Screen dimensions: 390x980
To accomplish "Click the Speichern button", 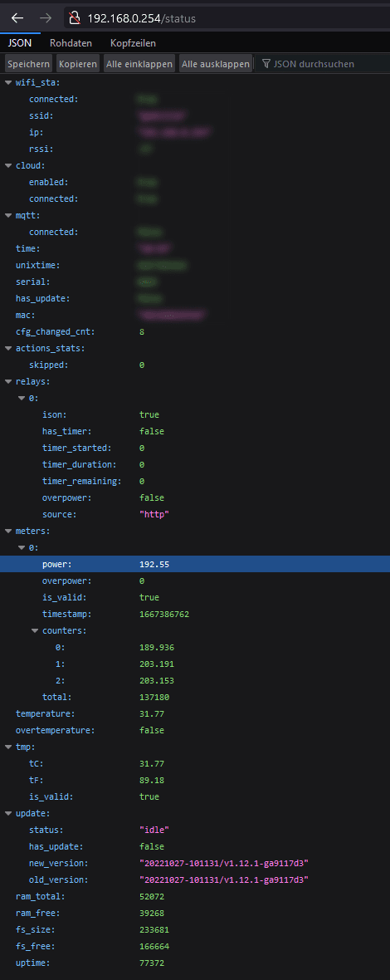I will tap(29, 64).
